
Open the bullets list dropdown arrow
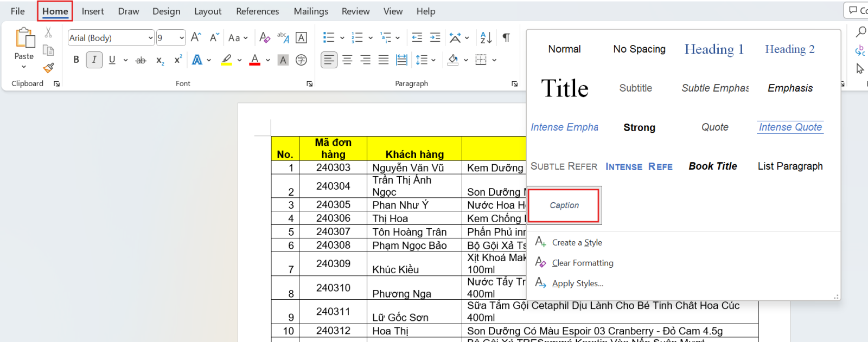342,38
